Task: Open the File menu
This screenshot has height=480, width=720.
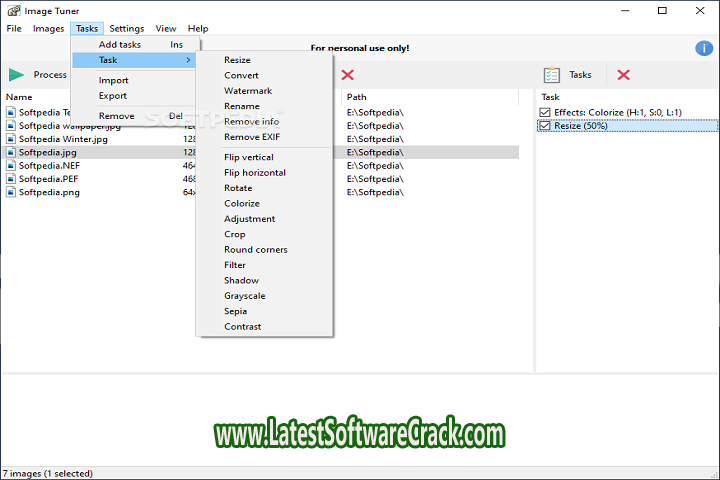Action: pyautogui.click(x=14, y=28)
